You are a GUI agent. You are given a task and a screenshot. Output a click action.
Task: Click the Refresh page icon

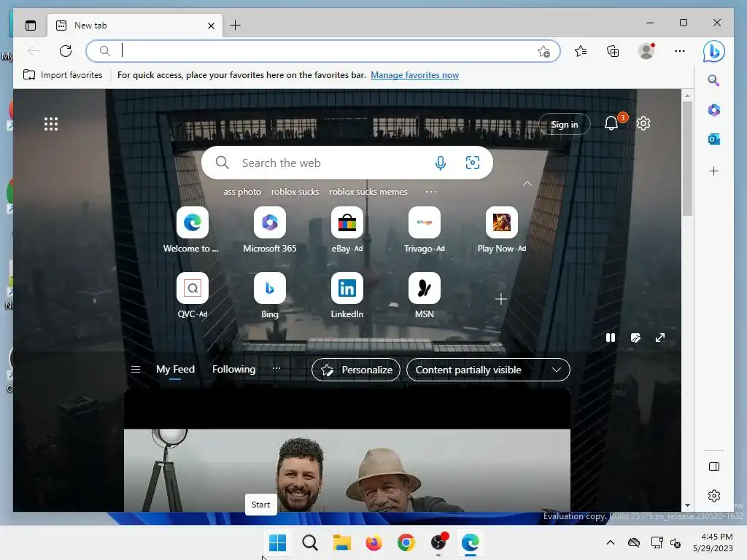(x=66, y=51)
